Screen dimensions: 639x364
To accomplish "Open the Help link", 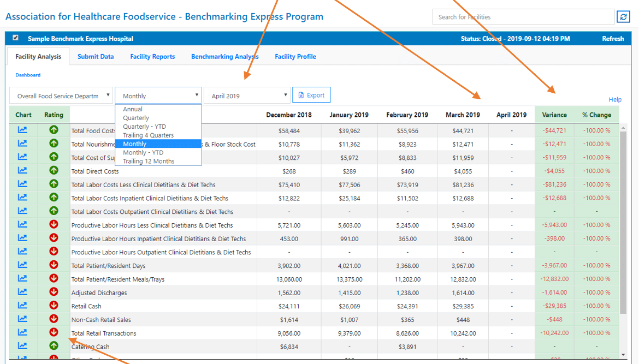I will 615,99.
